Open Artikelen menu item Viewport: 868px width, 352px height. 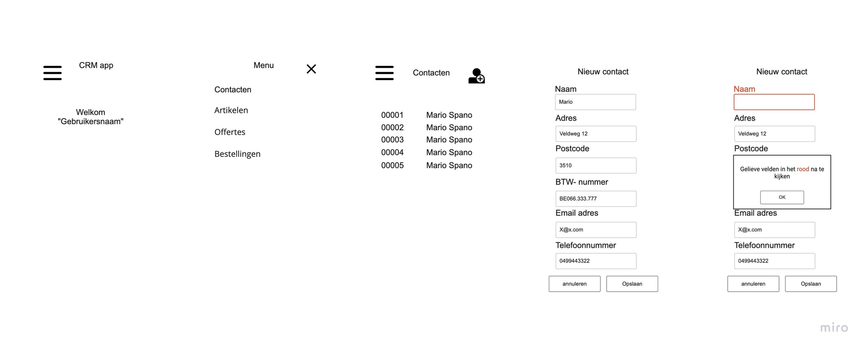coord(231,110)
